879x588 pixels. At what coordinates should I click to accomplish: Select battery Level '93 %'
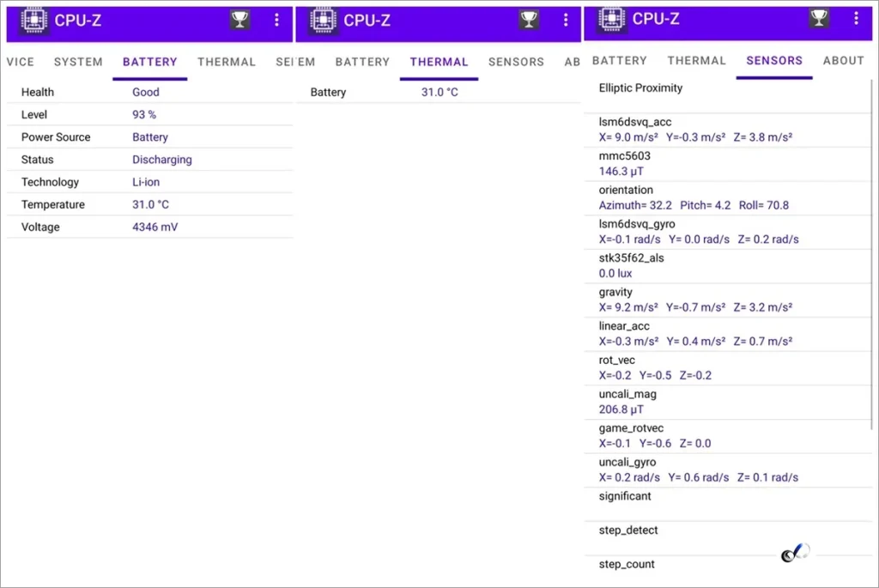pos(144,114)
